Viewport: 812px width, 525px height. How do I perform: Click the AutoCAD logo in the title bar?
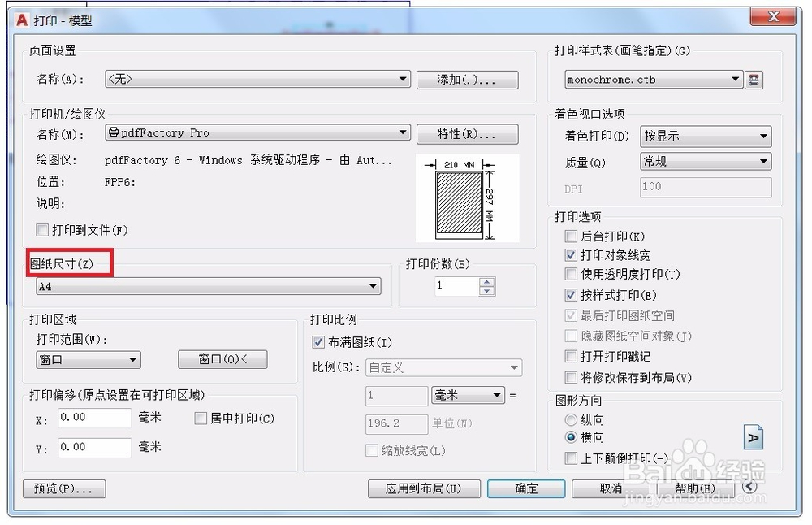point(22,20)
